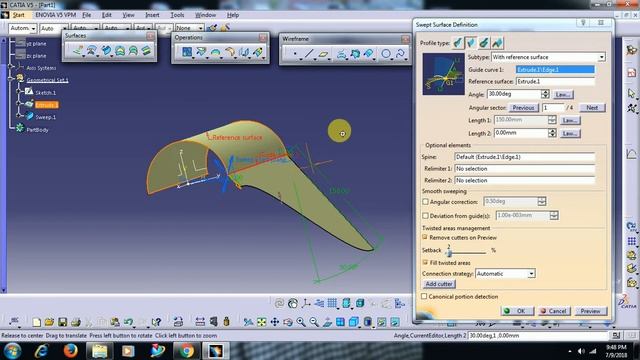The image size is (640, 360).
Task: Click the Reference surface field
Action: point(555,82)
